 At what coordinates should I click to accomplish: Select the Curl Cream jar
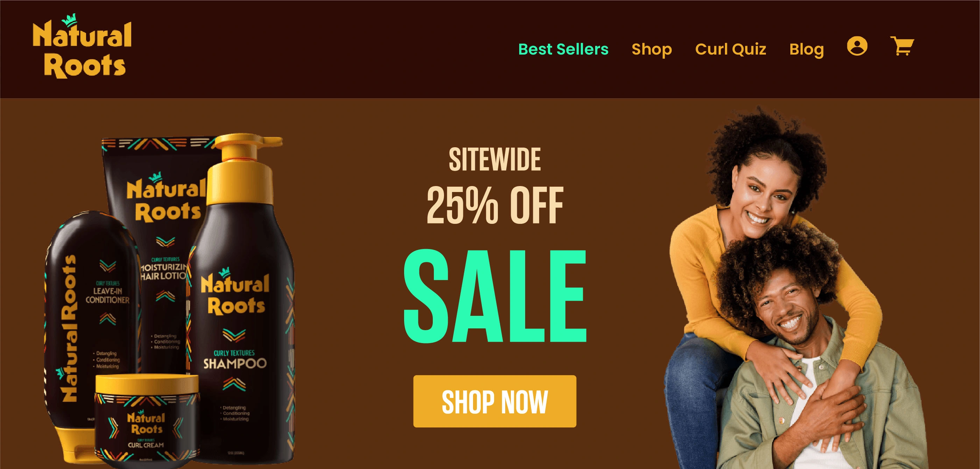147,420
